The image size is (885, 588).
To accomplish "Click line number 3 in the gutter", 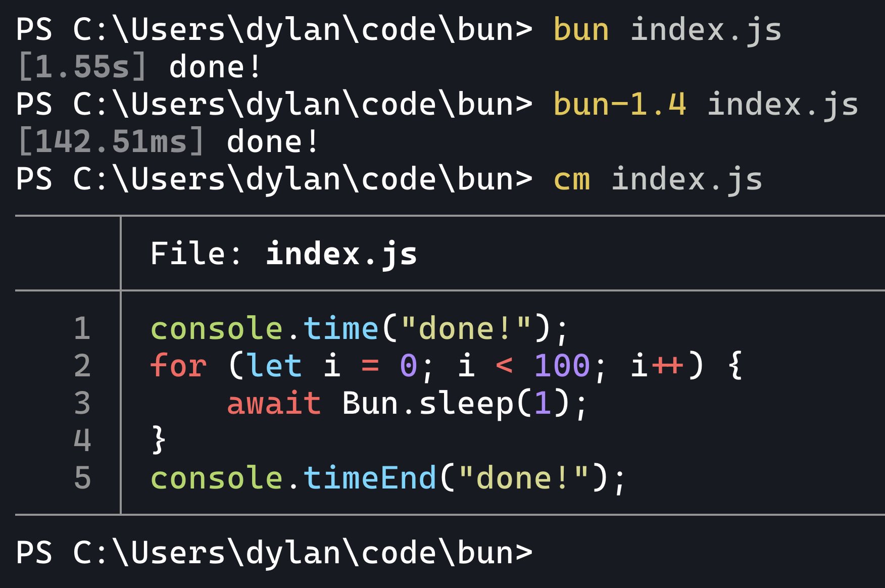I will tap(82, 403).
